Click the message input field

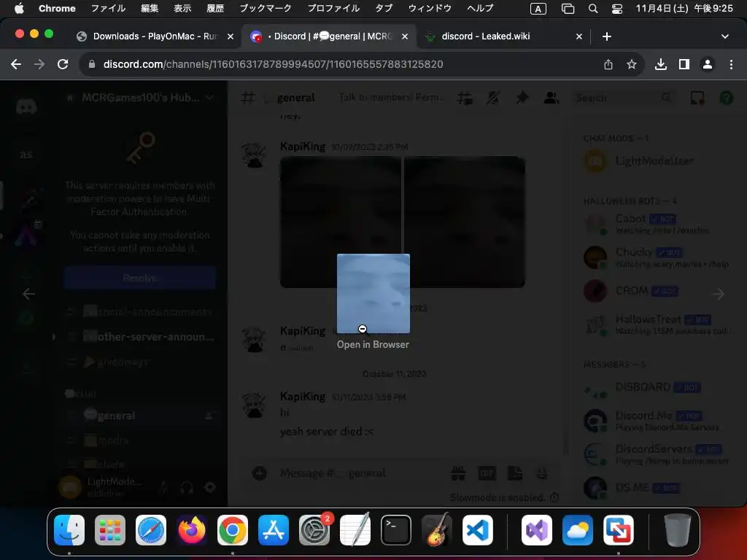[360, 473]
